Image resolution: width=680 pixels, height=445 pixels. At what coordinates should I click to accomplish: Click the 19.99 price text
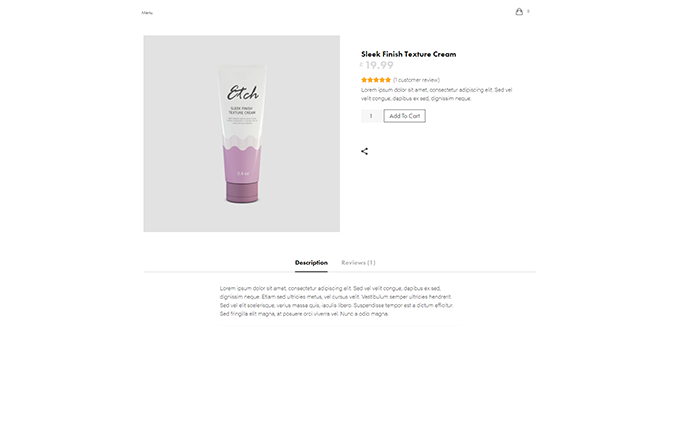pyautogui.click(x=379, y=65)
